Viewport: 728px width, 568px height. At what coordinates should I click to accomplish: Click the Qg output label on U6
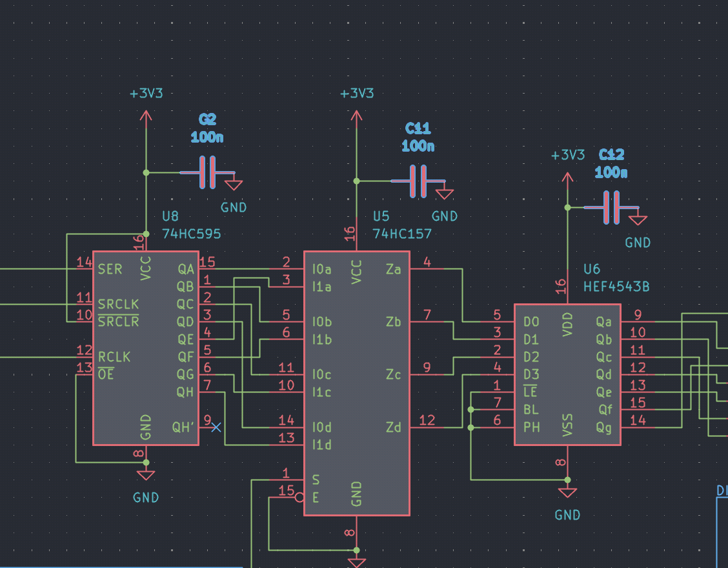[603, 427]
